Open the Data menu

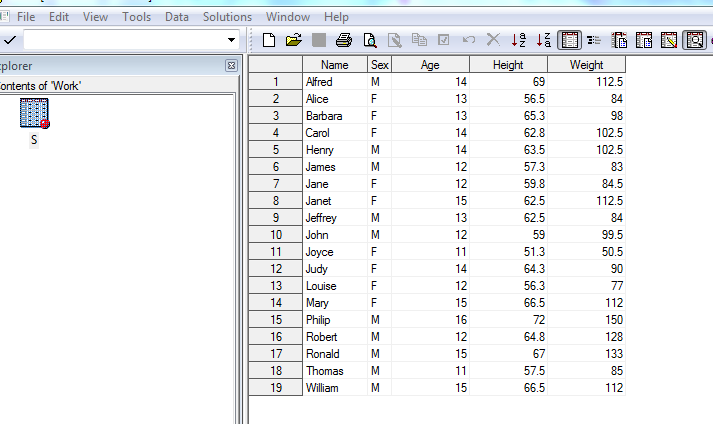click(177, 17)
